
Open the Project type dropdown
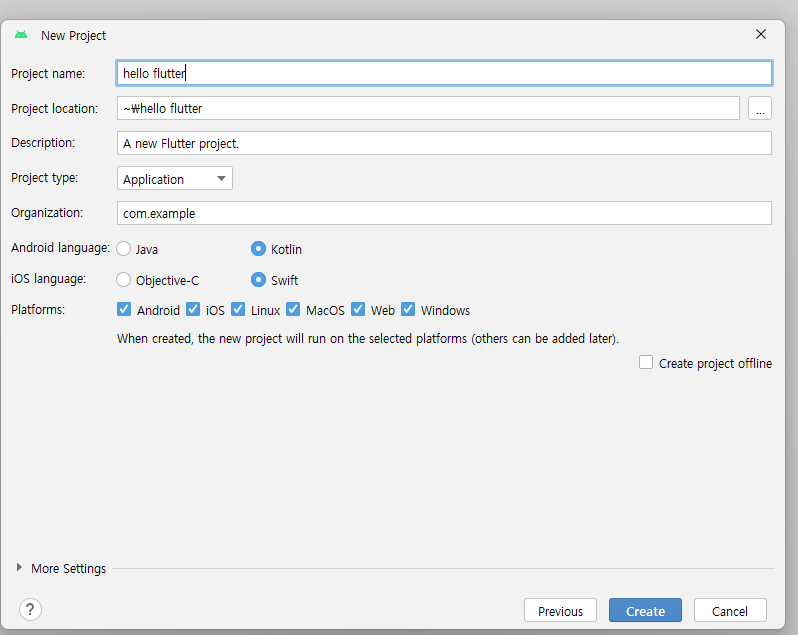pyautogui.click(x=175, y=179)
